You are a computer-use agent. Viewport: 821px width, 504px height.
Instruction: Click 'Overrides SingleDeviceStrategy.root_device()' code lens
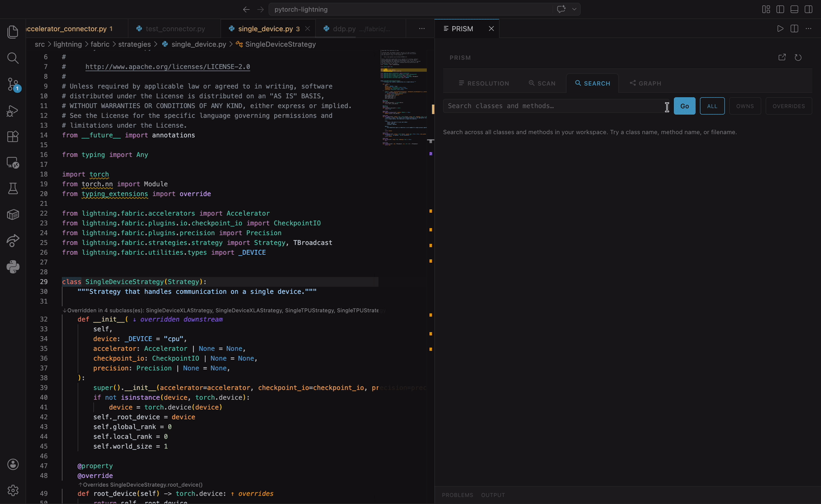click(x=140, y=484)
